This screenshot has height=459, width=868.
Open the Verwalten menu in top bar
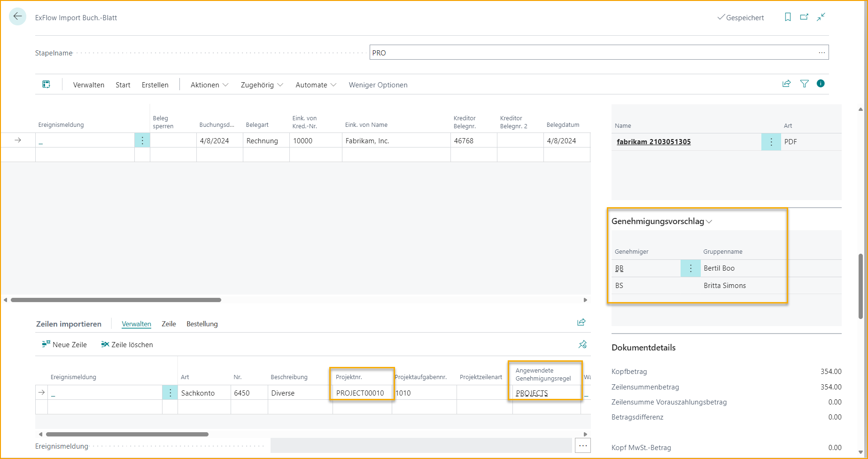[89, 85]
